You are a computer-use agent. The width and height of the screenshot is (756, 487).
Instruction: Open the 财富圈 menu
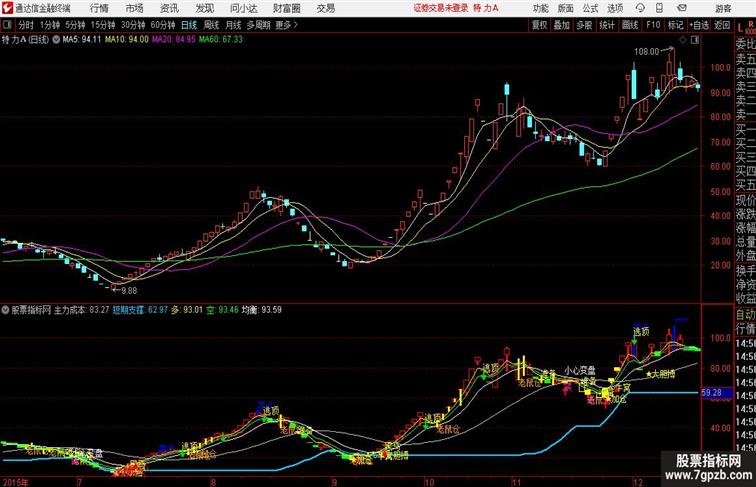[286, 8]
